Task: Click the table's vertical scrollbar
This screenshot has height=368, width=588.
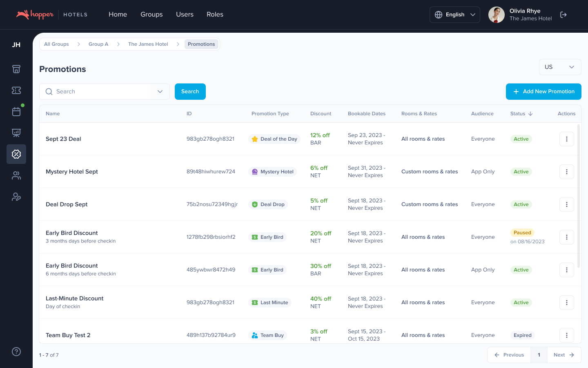Action: [x=579, y=196]
